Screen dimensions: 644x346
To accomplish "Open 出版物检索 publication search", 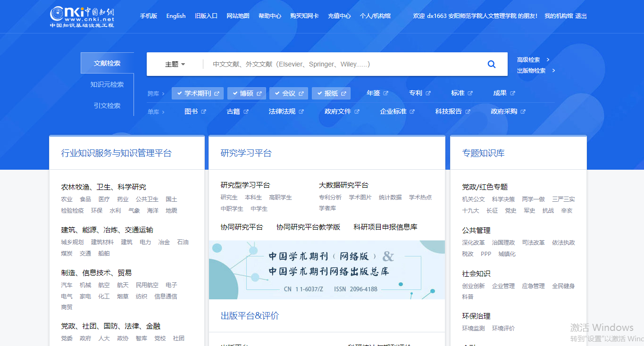I will point(531,71).
